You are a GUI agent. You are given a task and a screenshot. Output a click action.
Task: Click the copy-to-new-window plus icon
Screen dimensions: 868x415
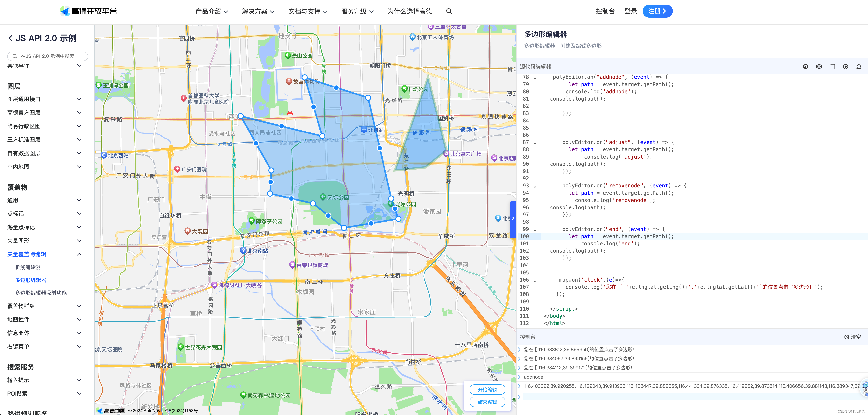click(x=832, y=67)
